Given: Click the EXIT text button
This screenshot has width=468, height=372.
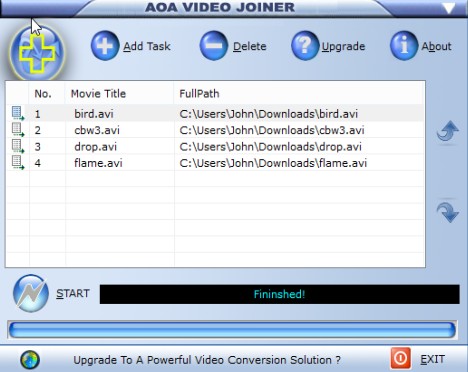Looking at the screenshot, I should [432, 359].
